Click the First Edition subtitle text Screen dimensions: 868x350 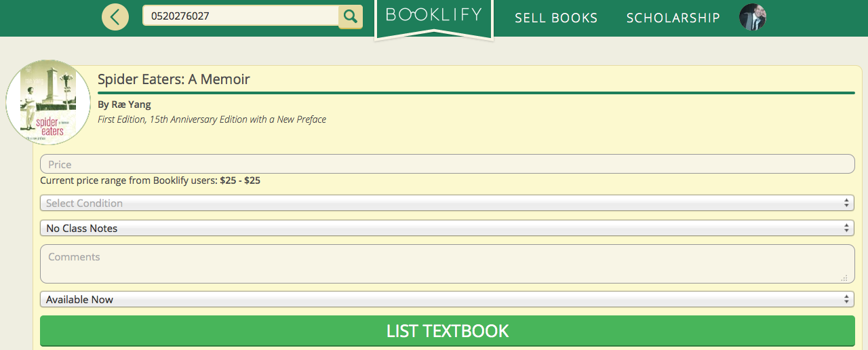tap(212, 119)
